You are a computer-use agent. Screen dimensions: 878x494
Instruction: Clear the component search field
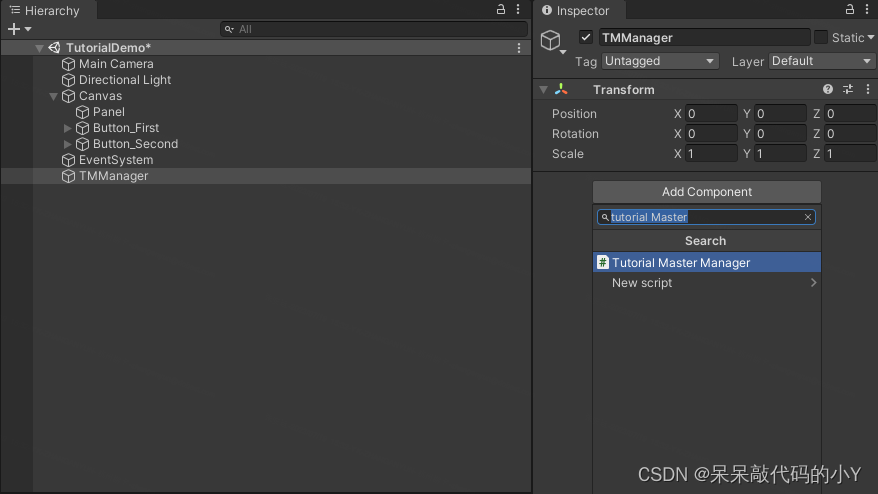point(807,217)
